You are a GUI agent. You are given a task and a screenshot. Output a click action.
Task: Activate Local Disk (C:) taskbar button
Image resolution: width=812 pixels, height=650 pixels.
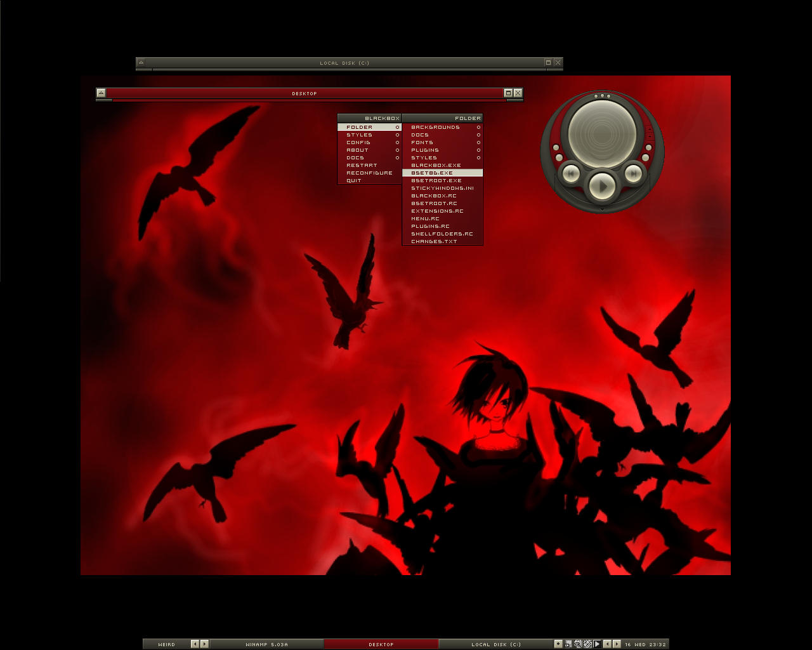pos(495,644)
